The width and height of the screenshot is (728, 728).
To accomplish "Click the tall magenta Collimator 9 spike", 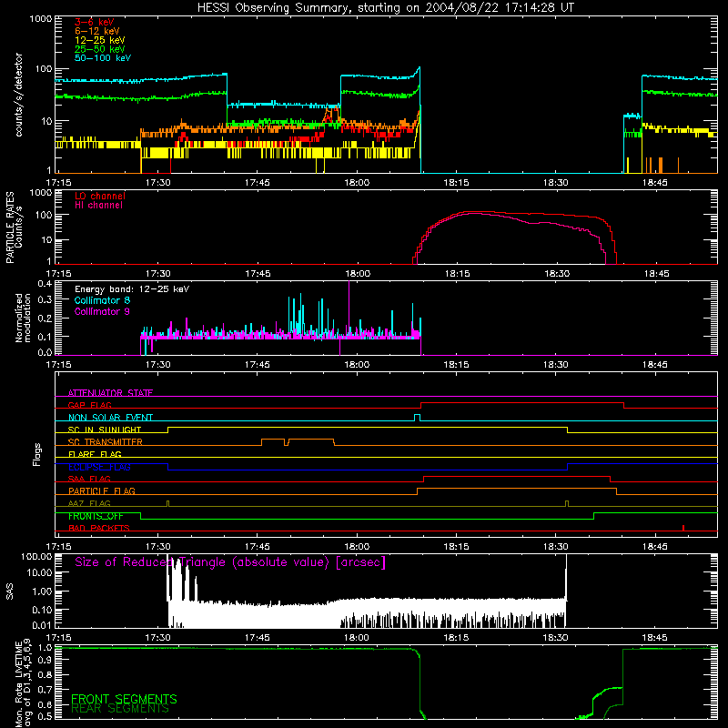I will tap(349, 307).
